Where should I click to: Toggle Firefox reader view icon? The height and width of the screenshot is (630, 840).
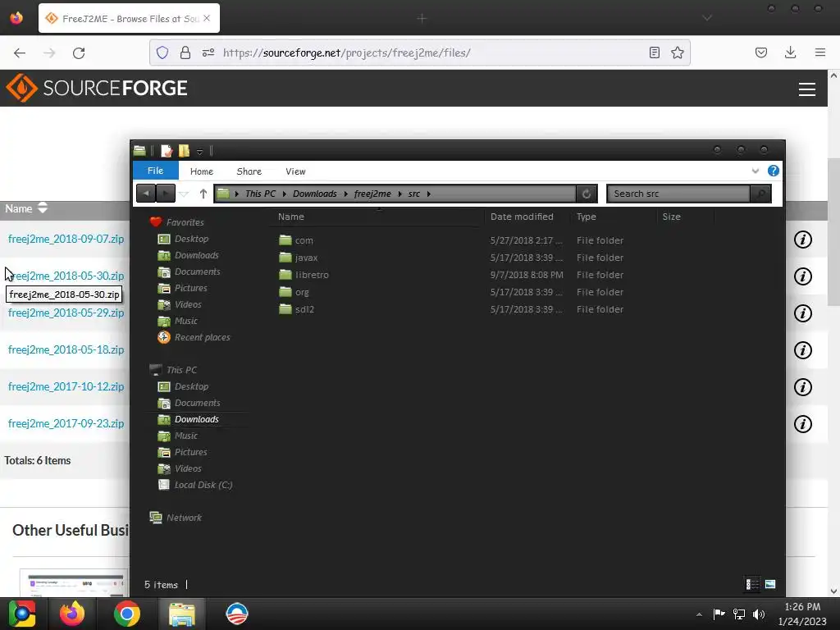[x=654, y=52]
